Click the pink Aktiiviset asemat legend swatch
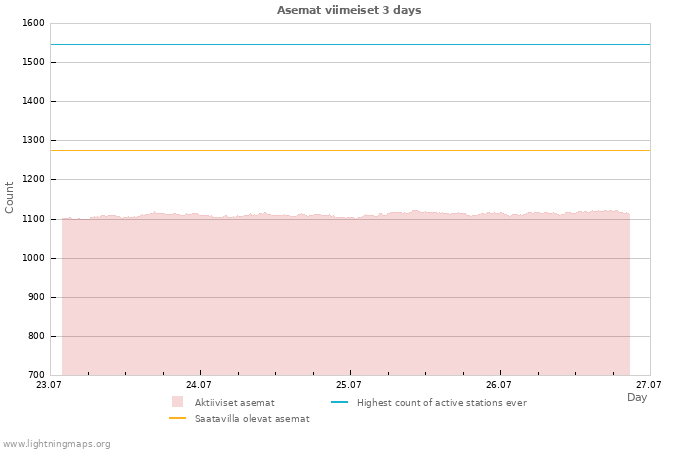This screenshot has height=450, width=700. (177, 402)
